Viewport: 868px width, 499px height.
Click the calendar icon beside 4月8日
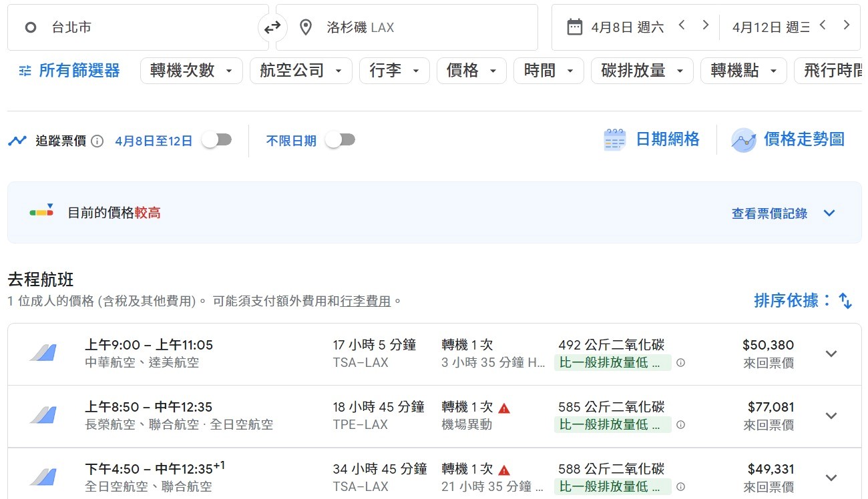pos(574,27)
